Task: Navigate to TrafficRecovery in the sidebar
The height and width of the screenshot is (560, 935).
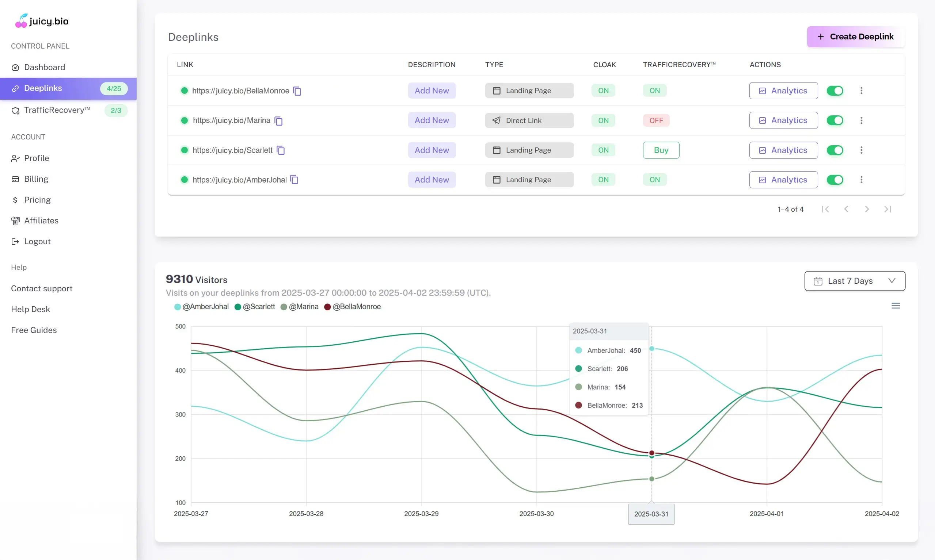Action: pyautogui.click(x=57, y=110)
